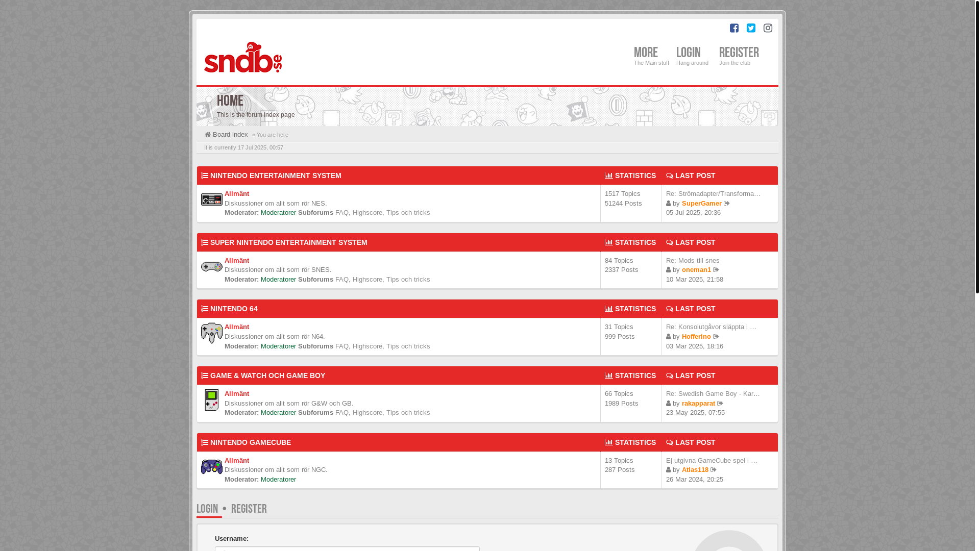Open Atlas118 user profile
Image resolution: width=980 pixels, height=551 pixels.
pos(695,470)
